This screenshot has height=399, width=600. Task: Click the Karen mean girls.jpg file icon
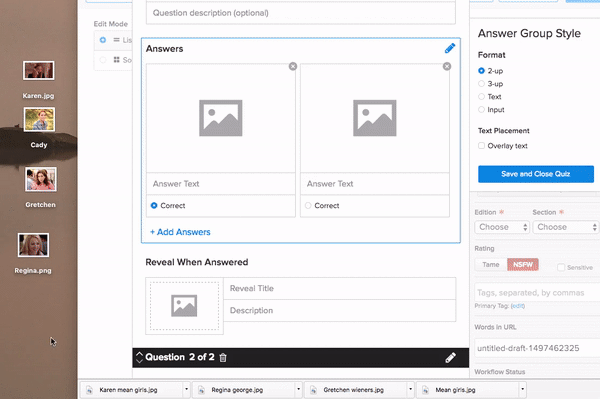[90, 390]
